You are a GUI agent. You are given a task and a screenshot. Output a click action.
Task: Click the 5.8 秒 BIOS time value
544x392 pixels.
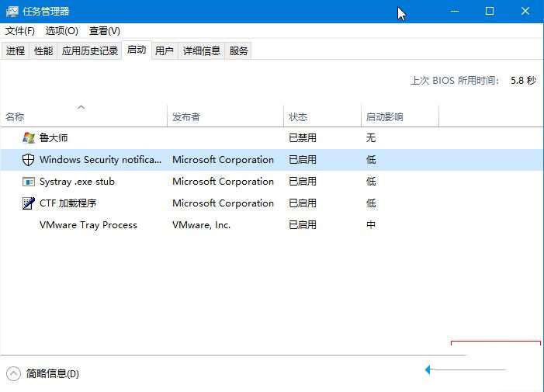(x=524, y=81)
